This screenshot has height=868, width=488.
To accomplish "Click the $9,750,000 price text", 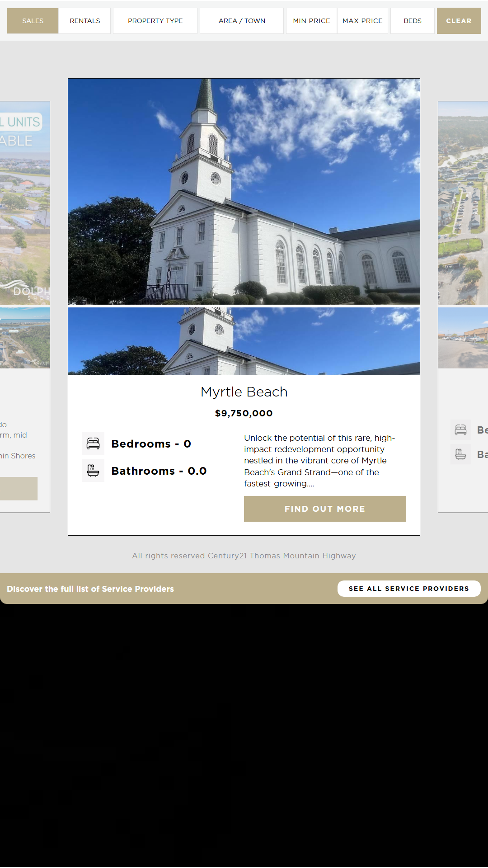I will pos(244,413).
